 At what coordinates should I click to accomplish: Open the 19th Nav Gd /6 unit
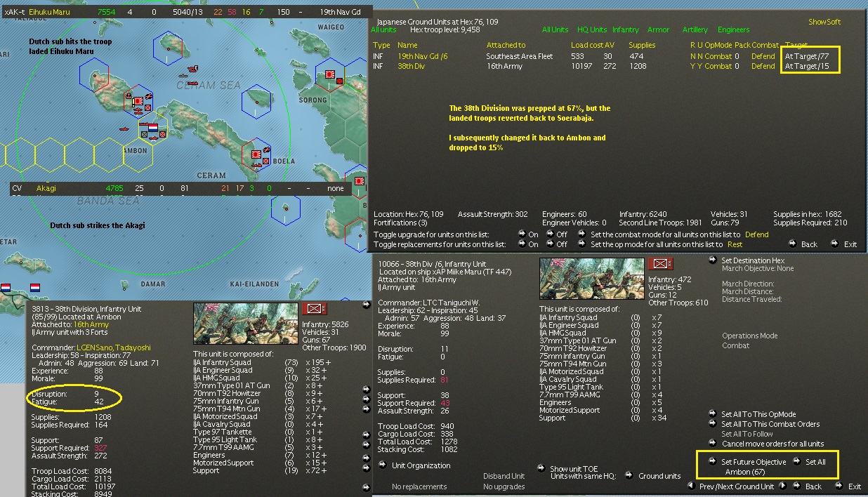click(421, 56)
